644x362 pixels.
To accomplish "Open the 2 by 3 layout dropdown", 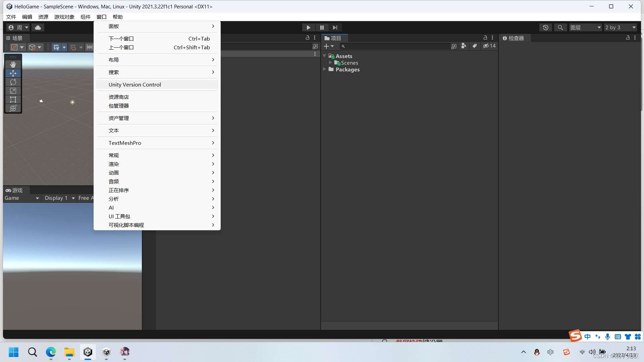I will tap(620, 27).
